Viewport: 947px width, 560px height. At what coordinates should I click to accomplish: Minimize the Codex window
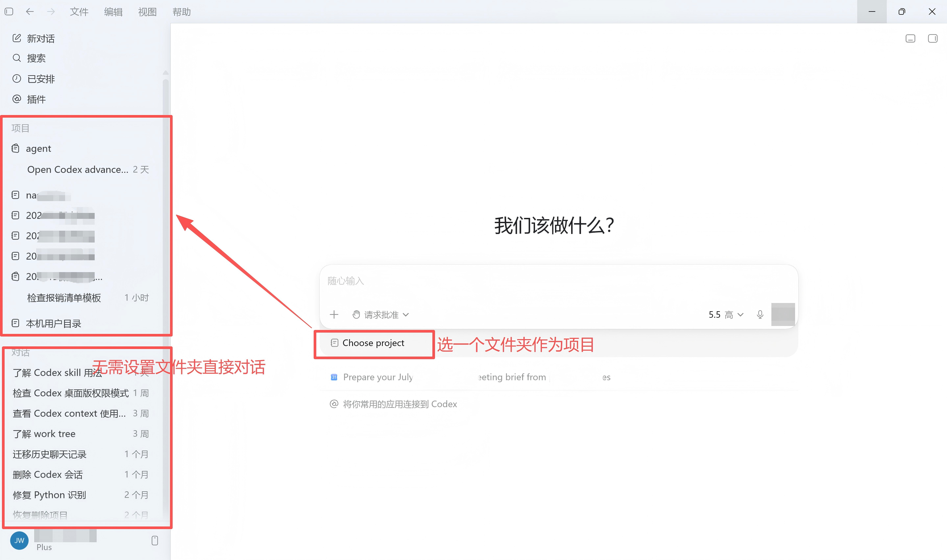tap(872, 12)
